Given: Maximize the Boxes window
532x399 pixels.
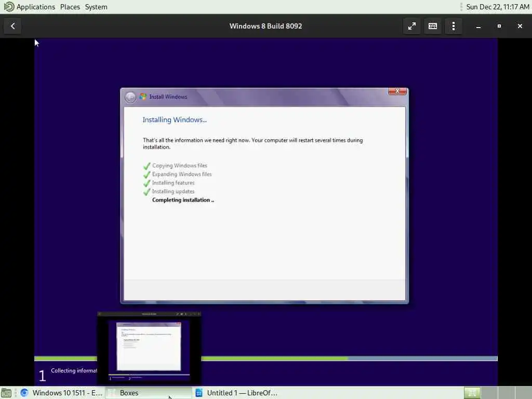Looking at the screenshot, I should [x=499, y=26].
